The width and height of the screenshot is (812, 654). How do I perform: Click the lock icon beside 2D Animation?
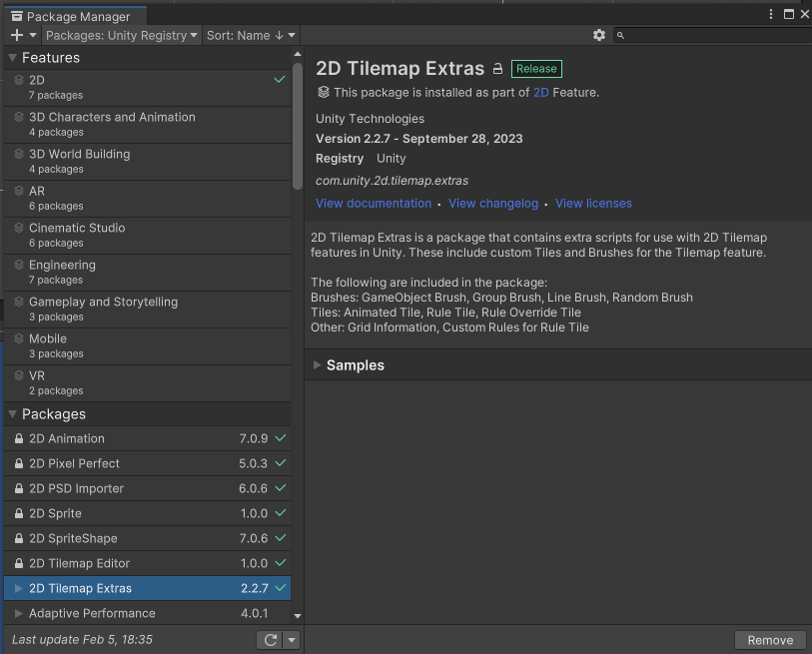tap(19, 438)
